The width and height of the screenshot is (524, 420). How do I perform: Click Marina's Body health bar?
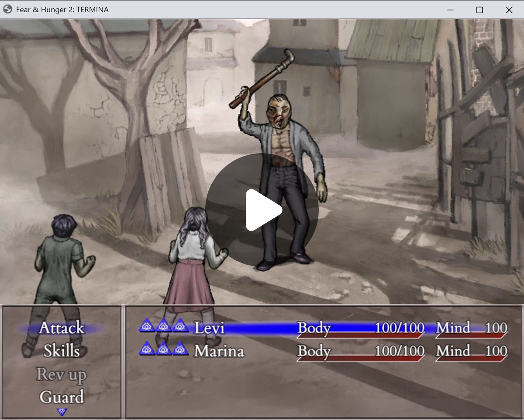[361, 352]
